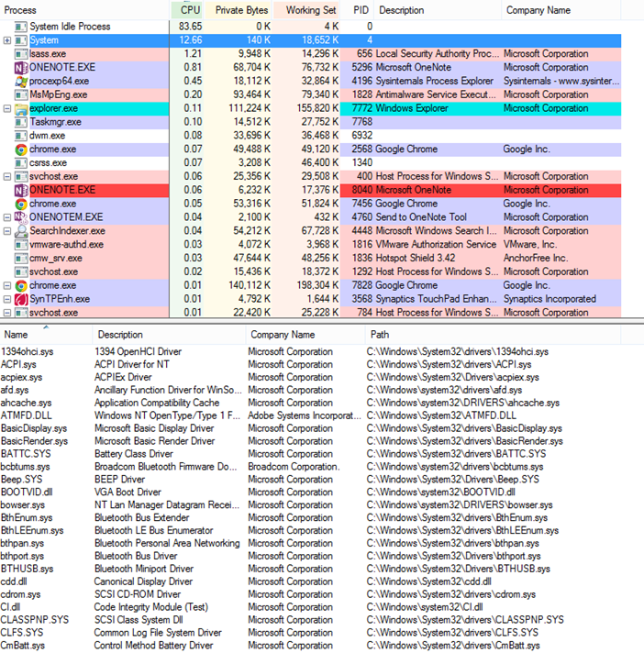Sort drivers by the Name column header

[46, 335]
